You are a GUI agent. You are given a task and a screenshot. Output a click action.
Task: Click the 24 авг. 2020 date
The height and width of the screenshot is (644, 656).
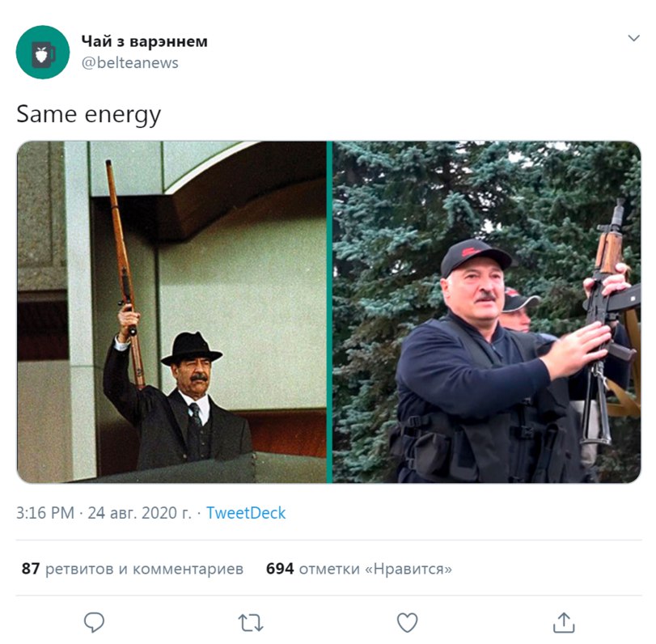pyautogui.click(x=139, y=513)
